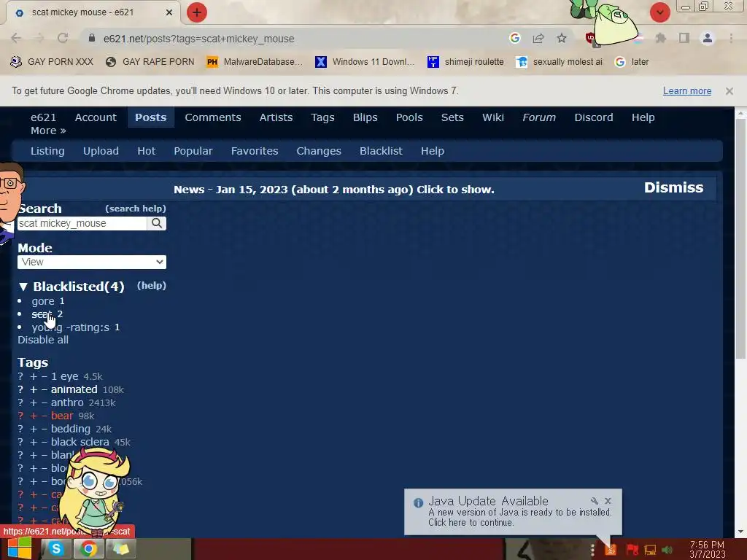Toggle the 'young -rating:s' blacklist entry

pos(71,327)
